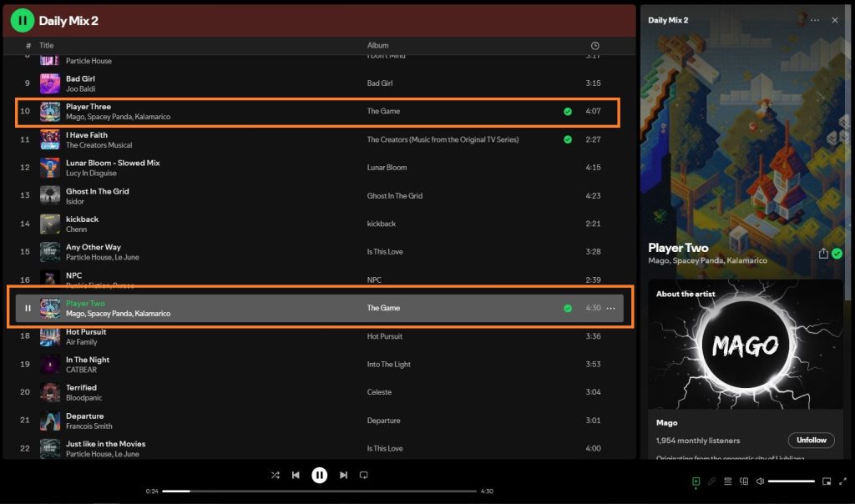855x504 pixels.
Task: Click the Ghost In The Grid cover thumbnail
Action: point(50,195)
